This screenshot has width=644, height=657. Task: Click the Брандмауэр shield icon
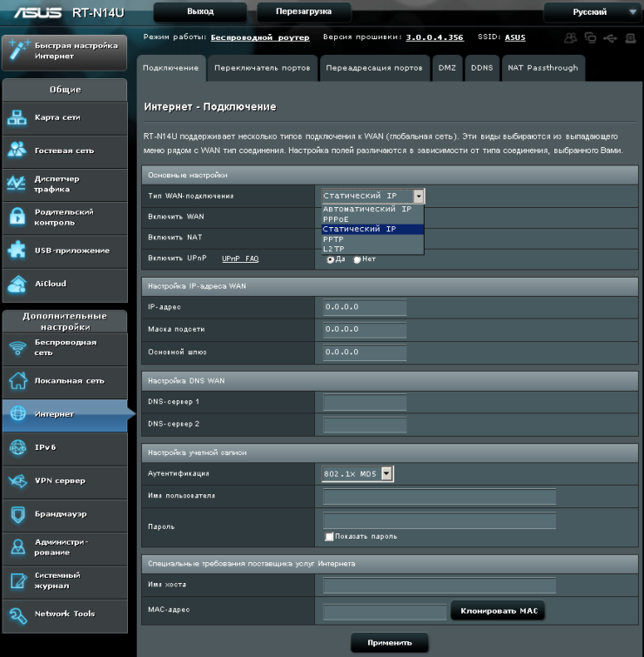click(x=17, y=514)
